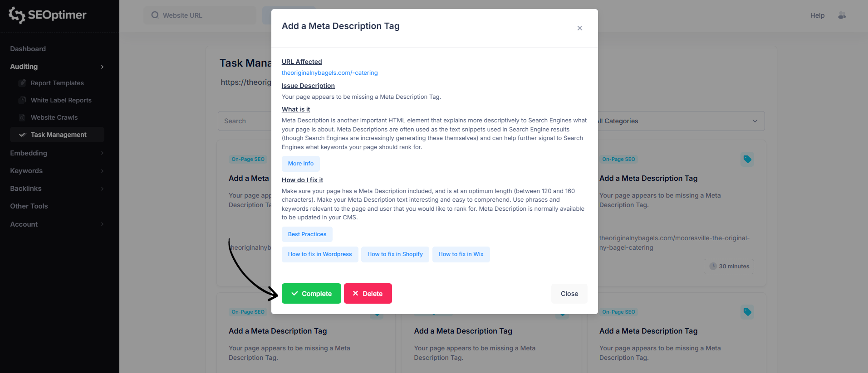Open the All Categories dropdown
This screenshot has width=868, height=373.
pos(681,121)
